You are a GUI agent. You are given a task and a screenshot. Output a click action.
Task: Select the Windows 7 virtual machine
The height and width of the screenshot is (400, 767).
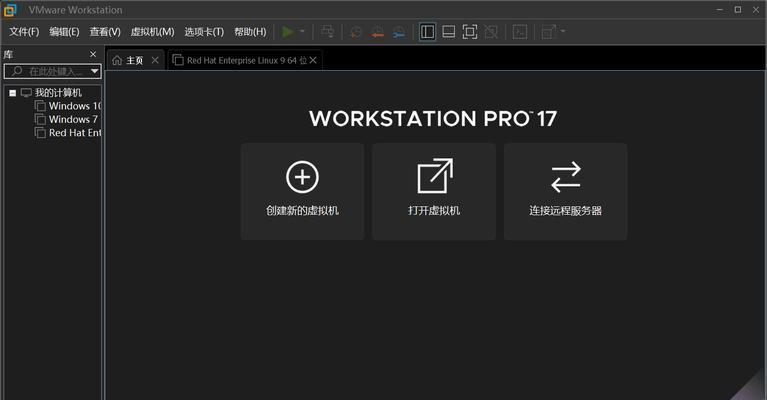73,119
